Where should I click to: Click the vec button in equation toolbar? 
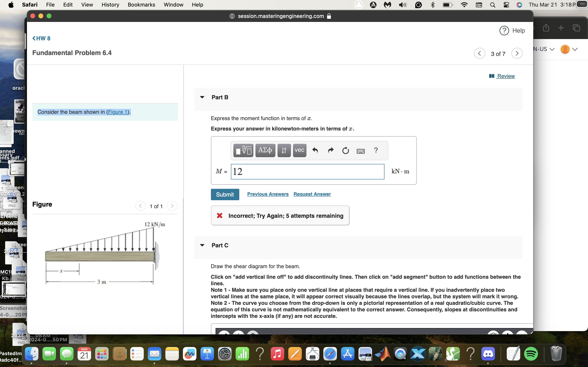[299, 150]
